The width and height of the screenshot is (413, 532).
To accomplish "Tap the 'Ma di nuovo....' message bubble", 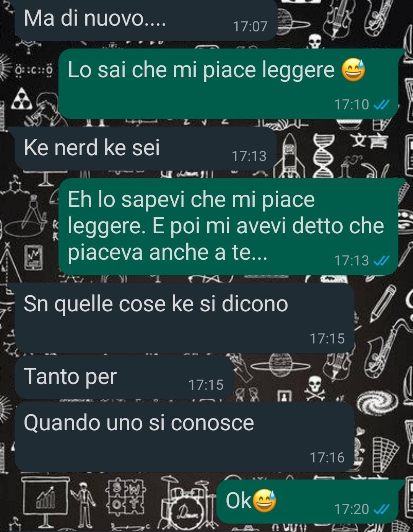I will click(145, 19).
